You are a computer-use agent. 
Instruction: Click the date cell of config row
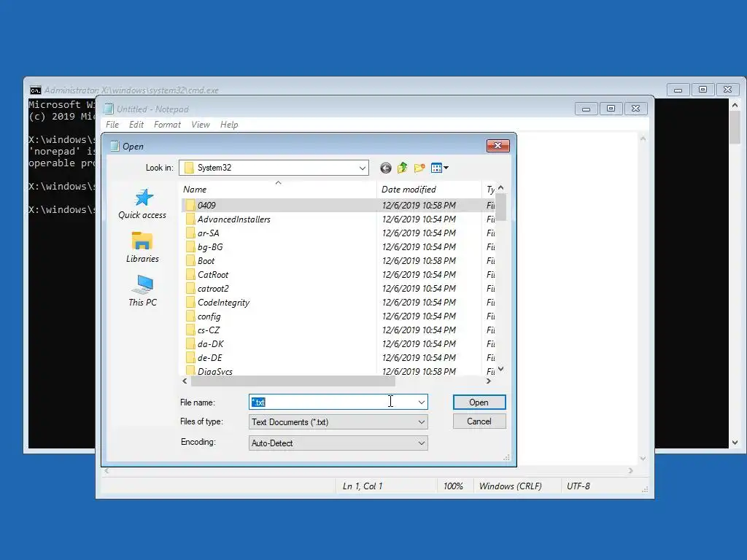coord(419,316)
